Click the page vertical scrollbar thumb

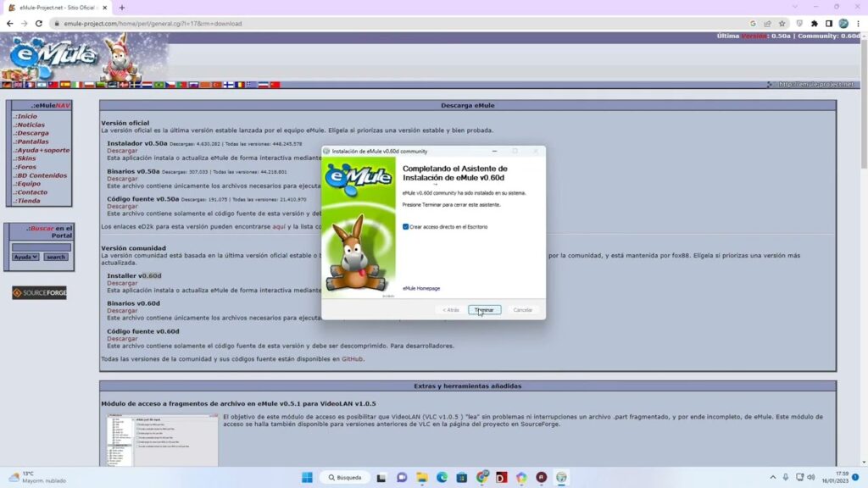(x=864, y=105)
